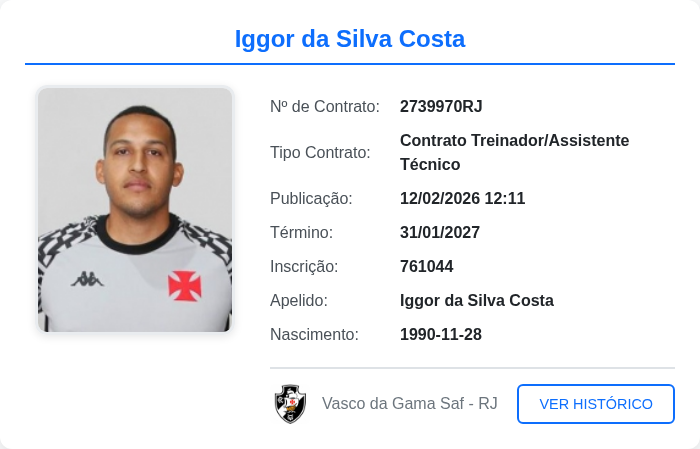The width and height of the screenshot is (700, 449).
Task: Select the Apelido value Iggor da Silva Costa
Action: pos(476,301)
